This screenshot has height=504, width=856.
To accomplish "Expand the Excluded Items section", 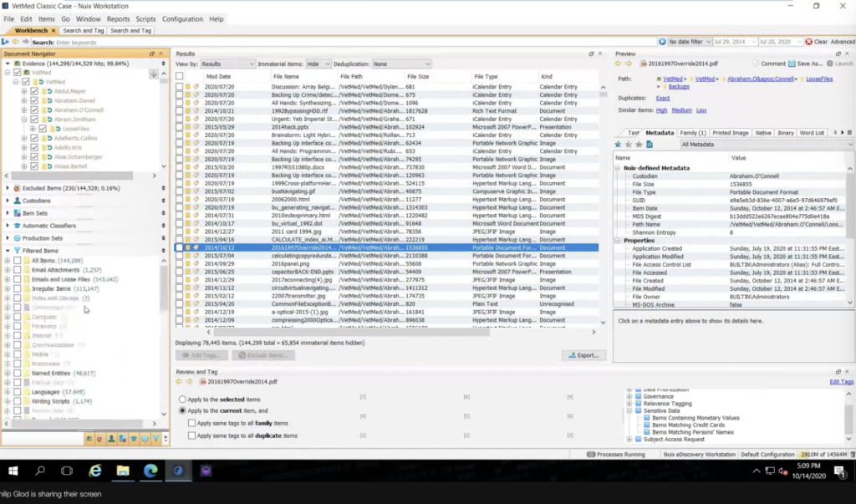I will (8, 188).
